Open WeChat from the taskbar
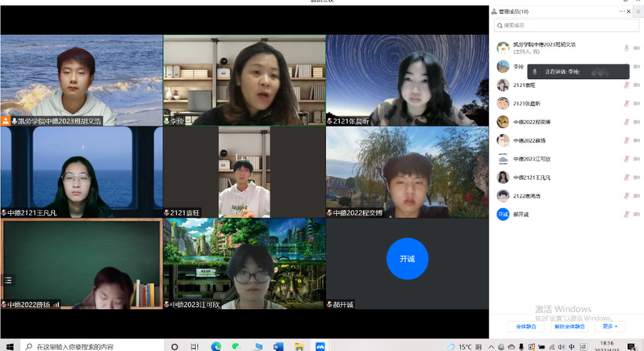Viewport: 644px width, 351px height. pos(236,346)
